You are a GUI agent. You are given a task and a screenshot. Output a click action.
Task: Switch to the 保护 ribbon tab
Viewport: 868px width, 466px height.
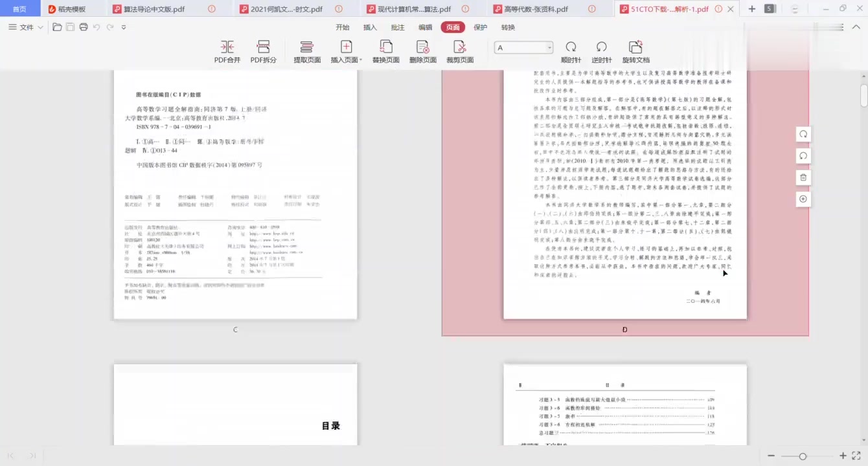[x=481, y=27]
